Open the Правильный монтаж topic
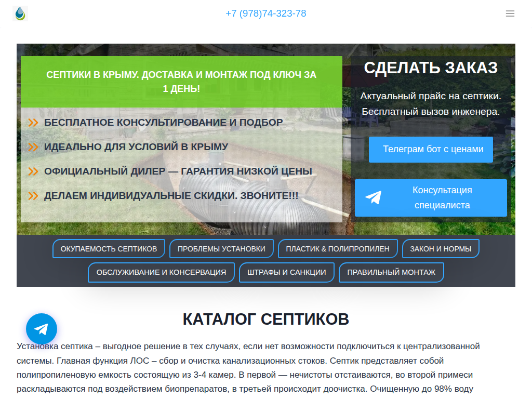The height and width of the screenshot is (399, 532). click(x=391, y=272)
